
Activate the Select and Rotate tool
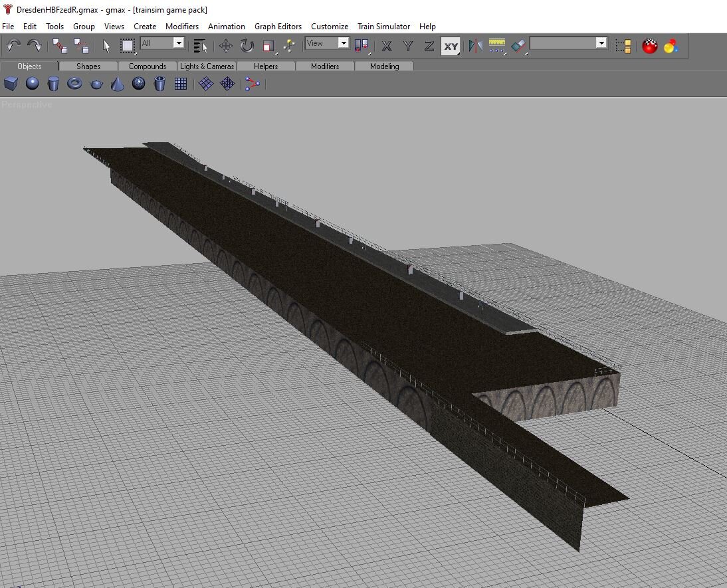[247, 46]
